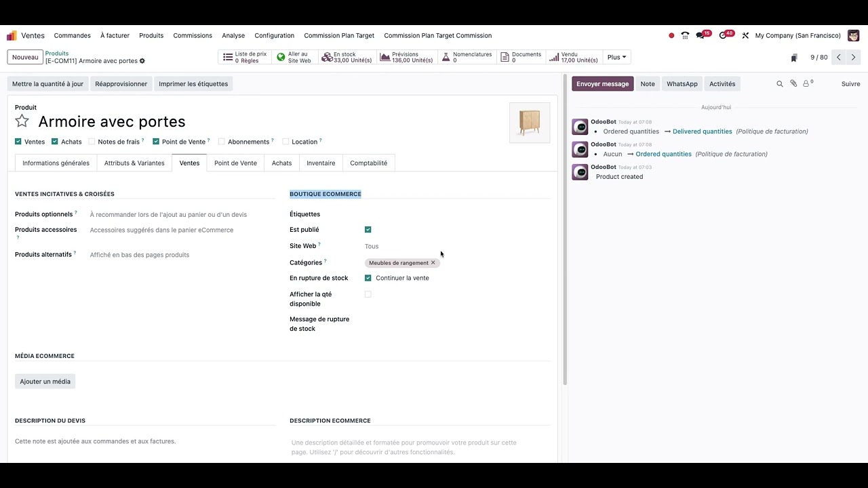Open the Produits optionnels selection field
This screenshot has width=868, height=488.
[182, 215]
